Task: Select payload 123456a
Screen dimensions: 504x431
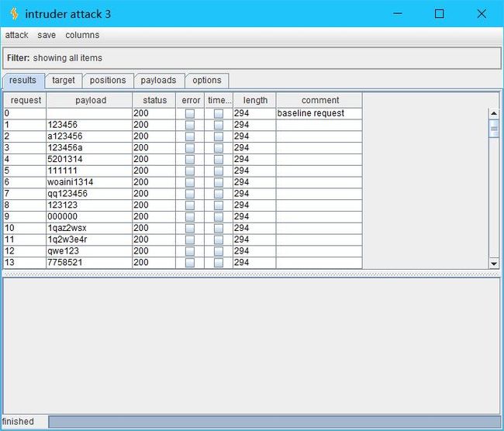Action: point(89,148)
